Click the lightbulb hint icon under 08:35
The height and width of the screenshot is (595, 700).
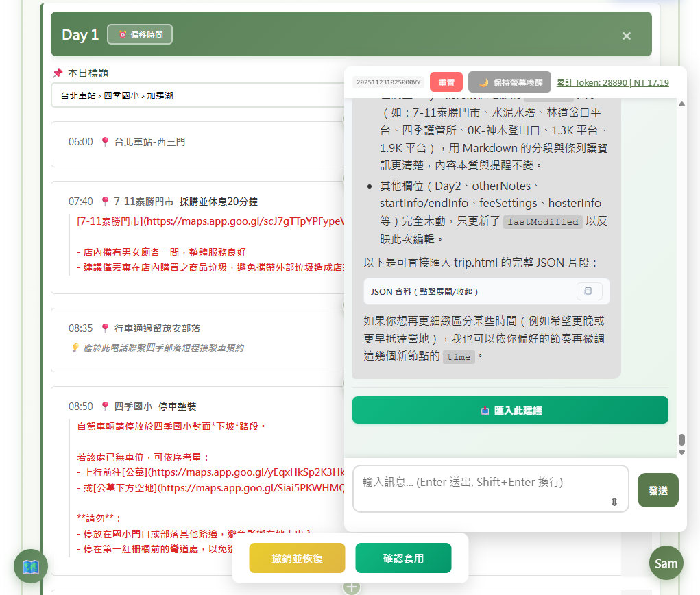[75, 348]
